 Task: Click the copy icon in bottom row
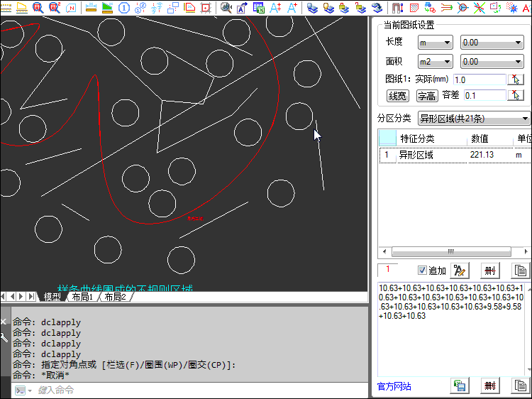[520, 386]
